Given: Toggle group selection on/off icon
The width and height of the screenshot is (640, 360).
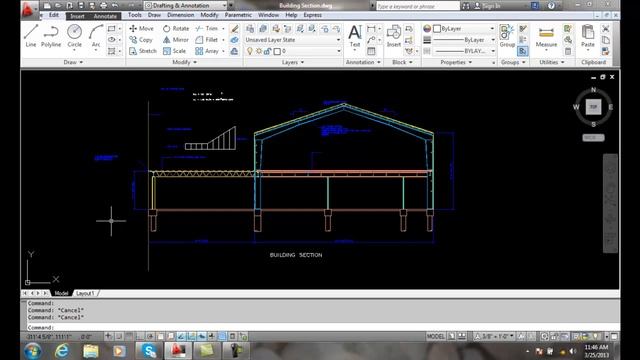Looking at the screenshot, I should [522, 51].
